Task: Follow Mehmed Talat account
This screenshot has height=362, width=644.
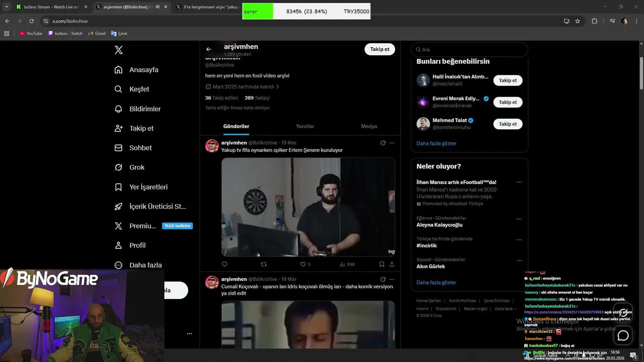Action: pos(508,124)
